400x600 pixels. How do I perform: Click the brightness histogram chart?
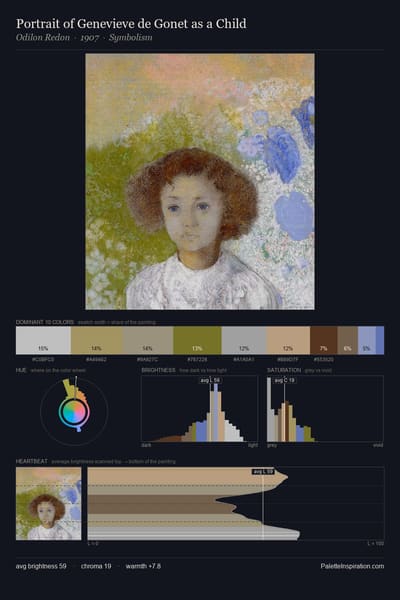(199, 409)
